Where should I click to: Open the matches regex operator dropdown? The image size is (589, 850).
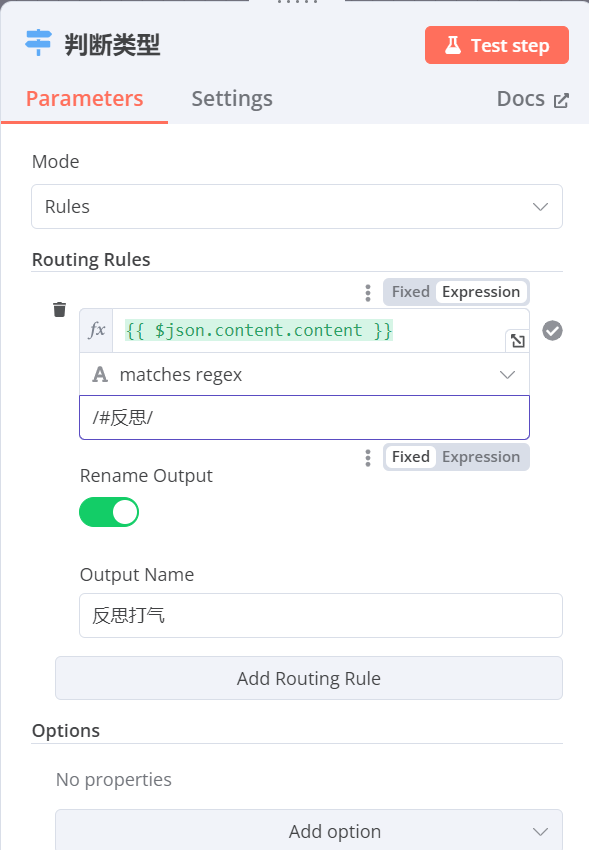click(305, 375)
